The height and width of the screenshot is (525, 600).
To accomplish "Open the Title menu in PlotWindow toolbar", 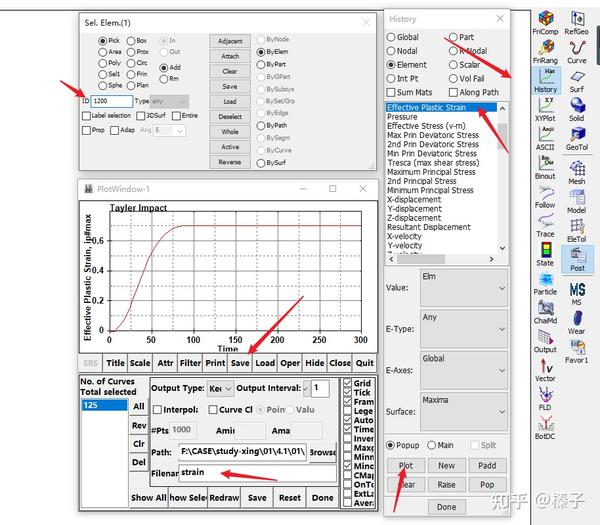I will coord(115,363).
